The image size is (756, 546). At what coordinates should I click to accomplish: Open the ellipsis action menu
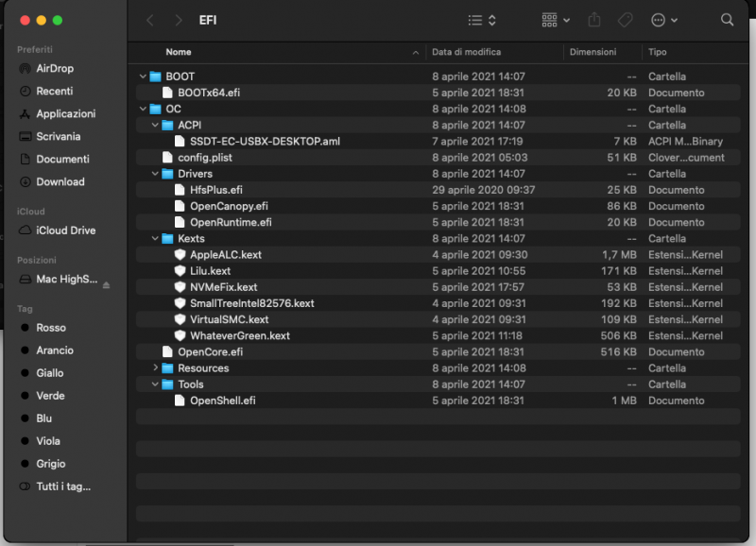coord(664,20)
